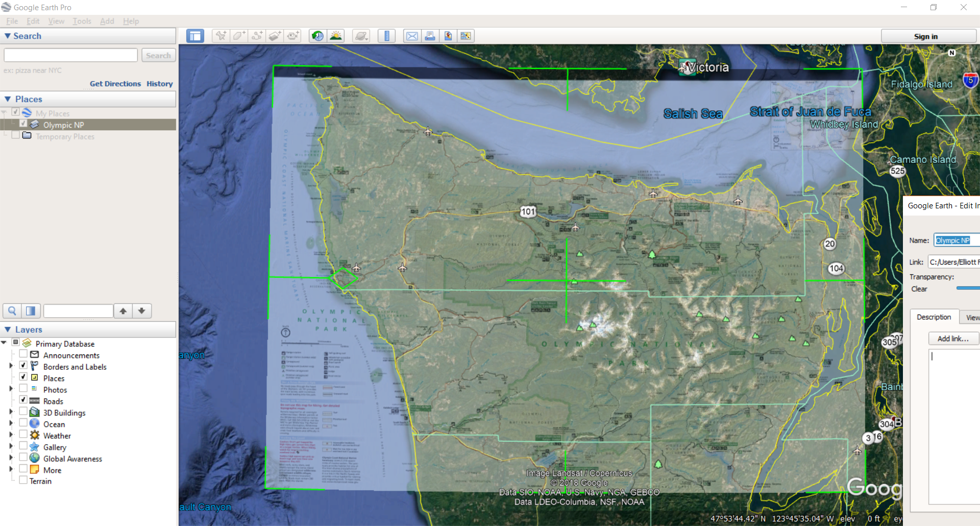
Task: Toggle the sidebar visibility button
Action: click(x=195, y=36)
